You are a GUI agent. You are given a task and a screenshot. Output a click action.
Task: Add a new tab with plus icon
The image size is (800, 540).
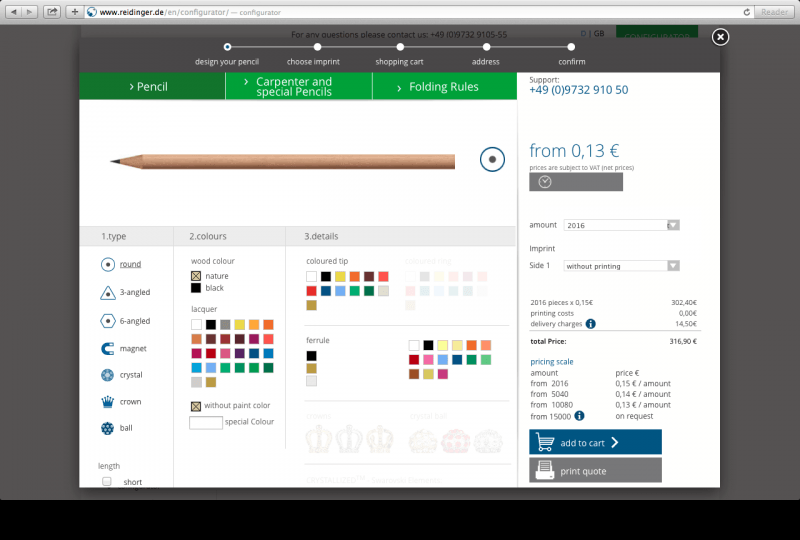(74, 12)
